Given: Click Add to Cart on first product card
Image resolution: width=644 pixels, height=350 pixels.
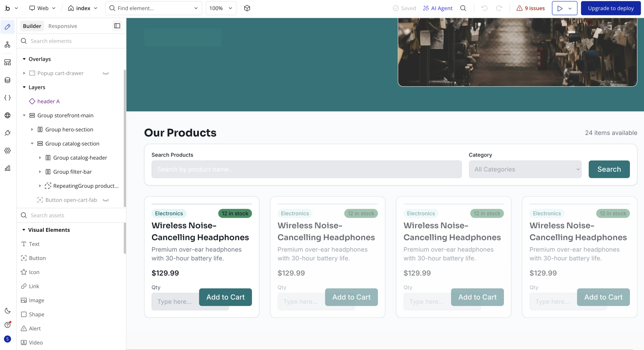Looking at the screenshot, I should coord(225,297).
